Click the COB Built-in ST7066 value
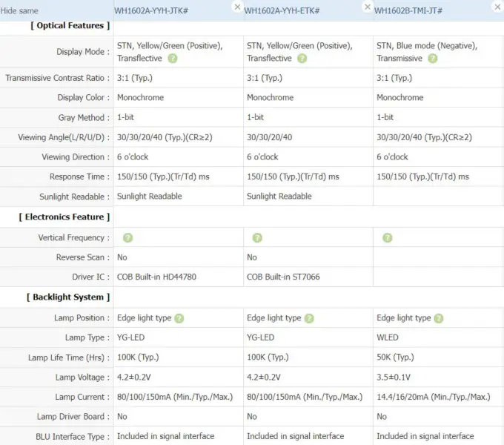The width and height of the screenshot is (504, 445). pos(283,277)
